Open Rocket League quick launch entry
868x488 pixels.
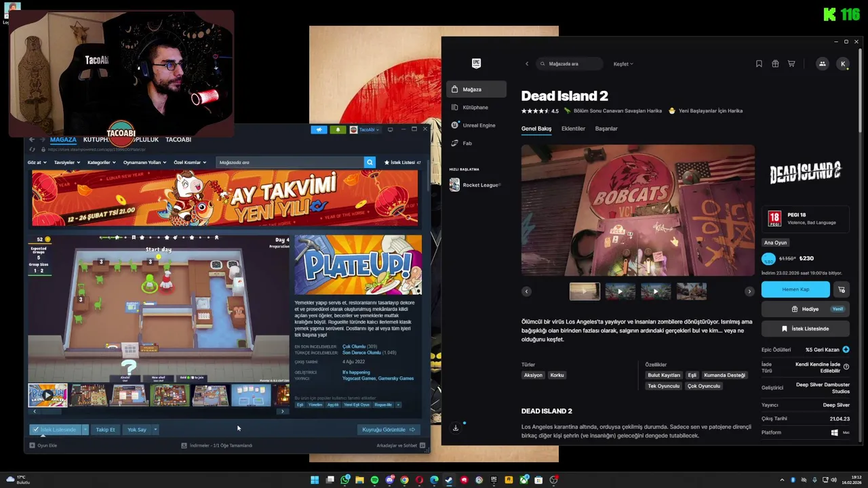(476, 185)
